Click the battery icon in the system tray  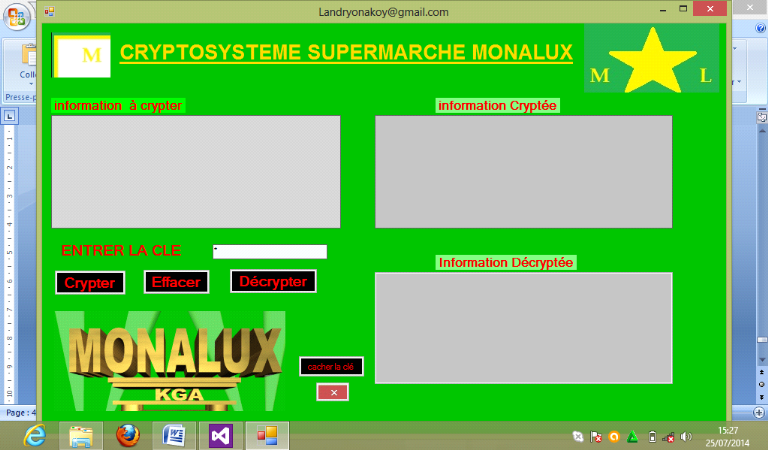(x=652, y=437)
